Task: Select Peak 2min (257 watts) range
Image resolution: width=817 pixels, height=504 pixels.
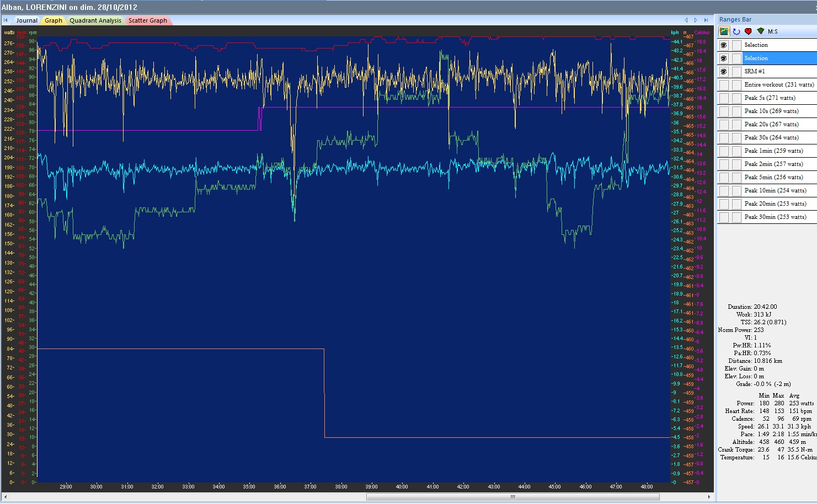Action: 773,164
